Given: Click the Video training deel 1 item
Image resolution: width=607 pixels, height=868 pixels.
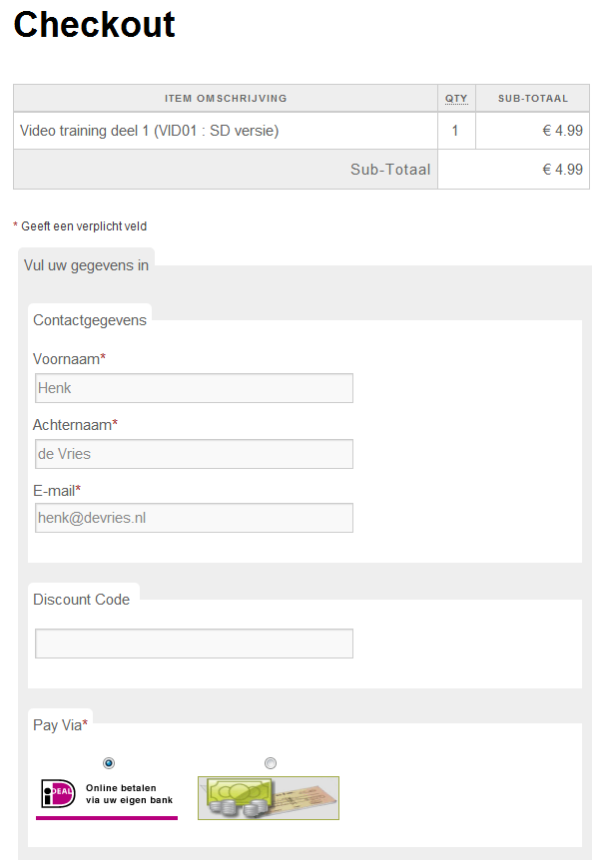Looking at the screenshot, I should click(x=150, y=131).
